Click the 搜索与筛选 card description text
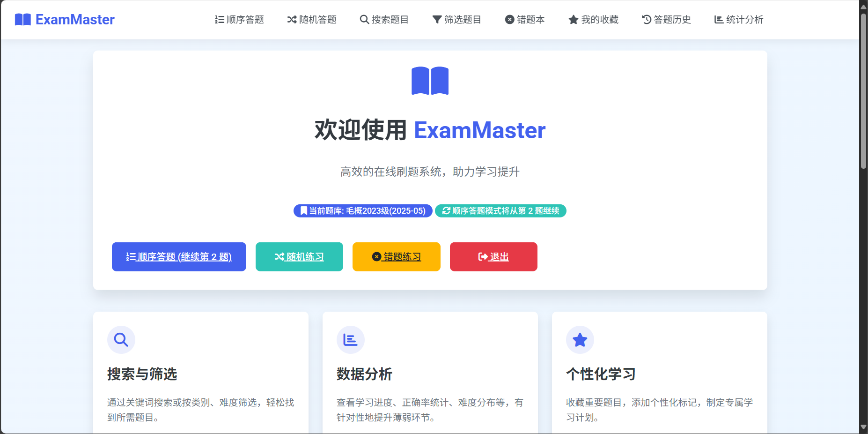Image resolution: width=868 pixels, height=434 pixels. [201, 410]
